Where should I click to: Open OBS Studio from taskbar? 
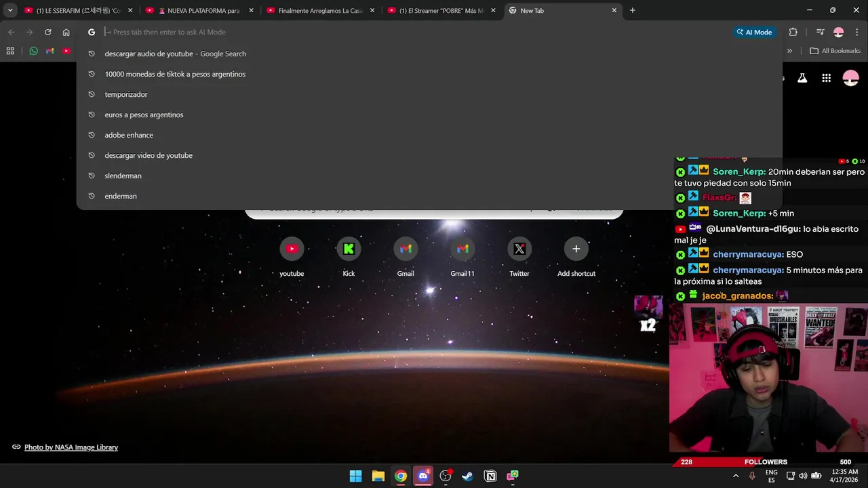[446, 476]
